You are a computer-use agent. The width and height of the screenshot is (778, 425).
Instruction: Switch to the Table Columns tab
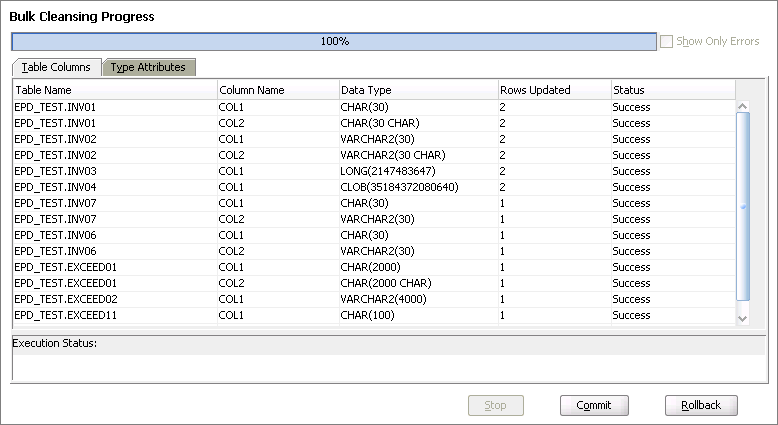56,67
